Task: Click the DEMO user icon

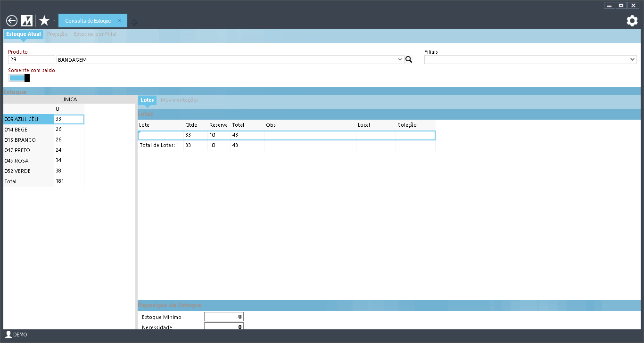Action: [x=8, y=335]
